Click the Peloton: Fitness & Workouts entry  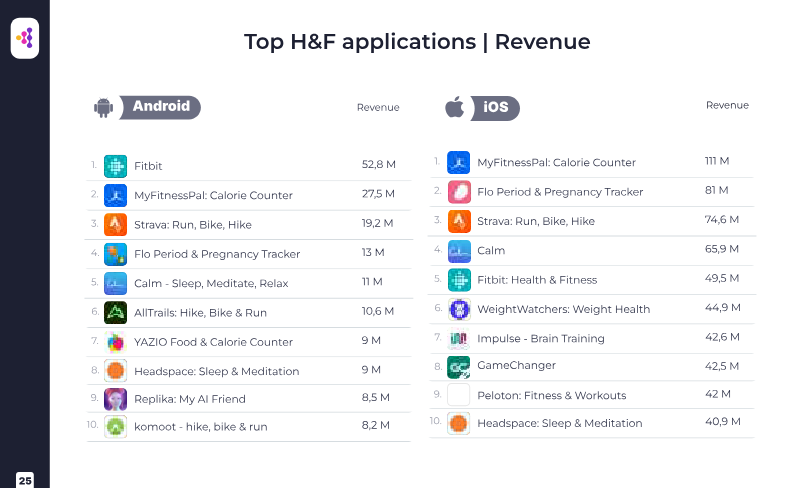(x=551, y=395)
